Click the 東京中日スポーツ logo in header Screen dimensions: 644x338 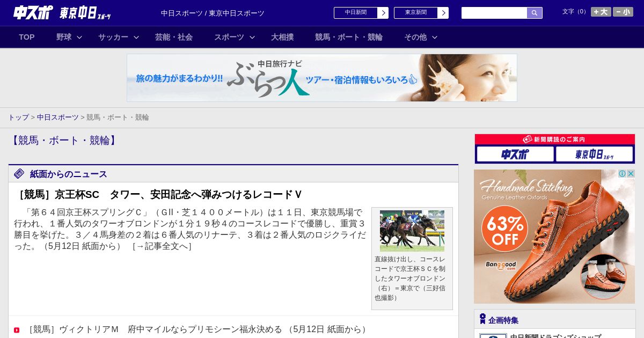pos(85,13)
